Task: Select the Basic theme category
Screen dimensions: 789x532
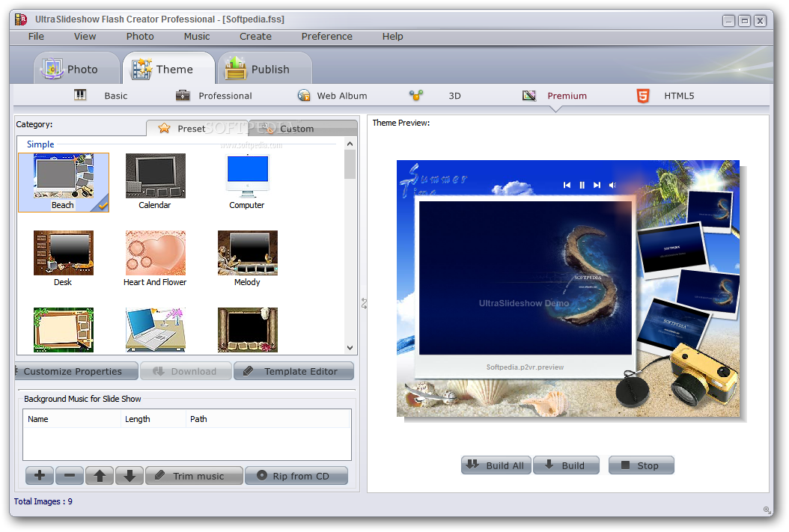Action: coord(116,96)
